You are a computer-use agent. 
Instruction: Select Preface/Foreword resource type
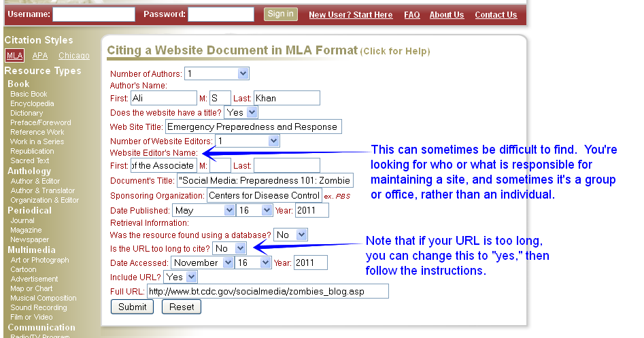click(41, 122)
